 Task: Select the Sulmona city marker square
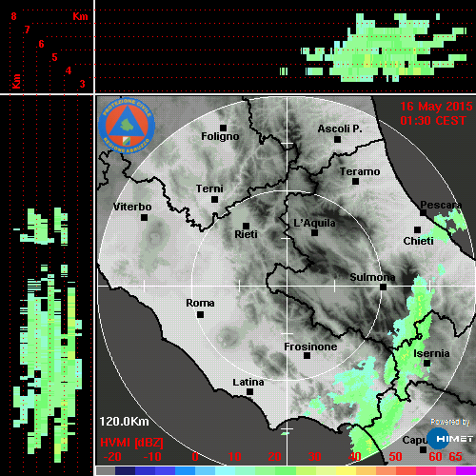[x=383, y=287]
